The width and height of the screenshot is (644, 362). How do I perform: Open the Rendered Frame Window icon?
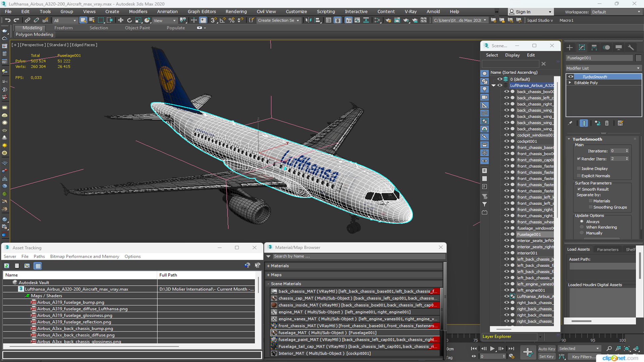click(397, 20)
